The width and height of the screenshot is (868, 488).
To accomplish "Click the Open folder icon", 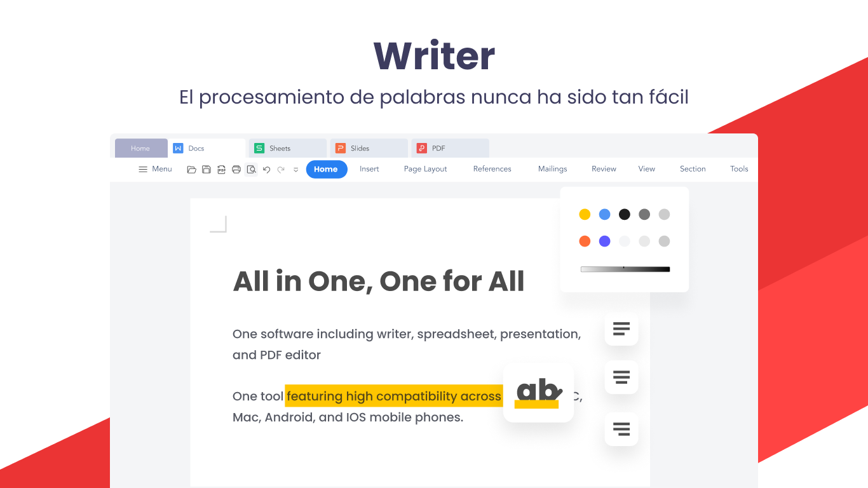I will pos(191,169).
